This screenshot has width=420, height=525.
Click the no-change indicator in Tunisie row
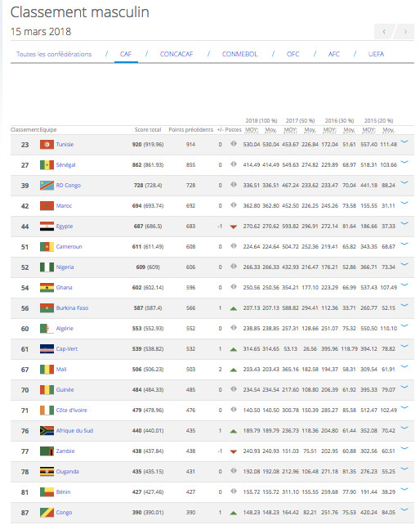coord(234,144)
